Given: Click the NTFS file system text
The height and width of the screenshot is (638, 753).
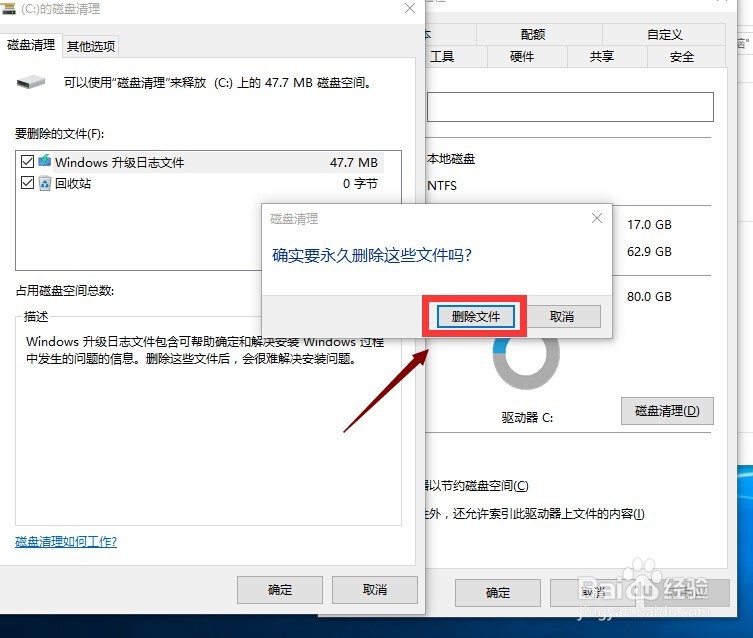Looking at the screenshot, I should (x=442, y=185).
